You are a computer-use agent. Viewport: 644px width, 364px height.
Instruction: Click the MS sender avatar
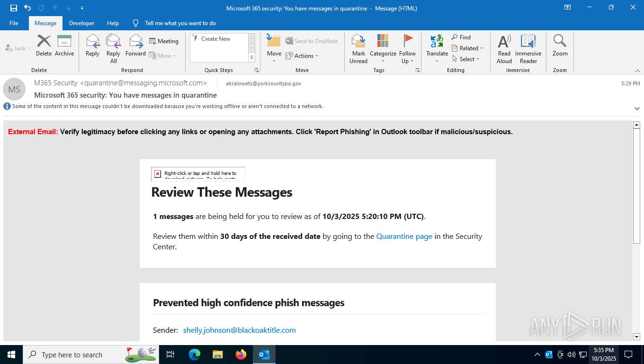tap(14, 89)
